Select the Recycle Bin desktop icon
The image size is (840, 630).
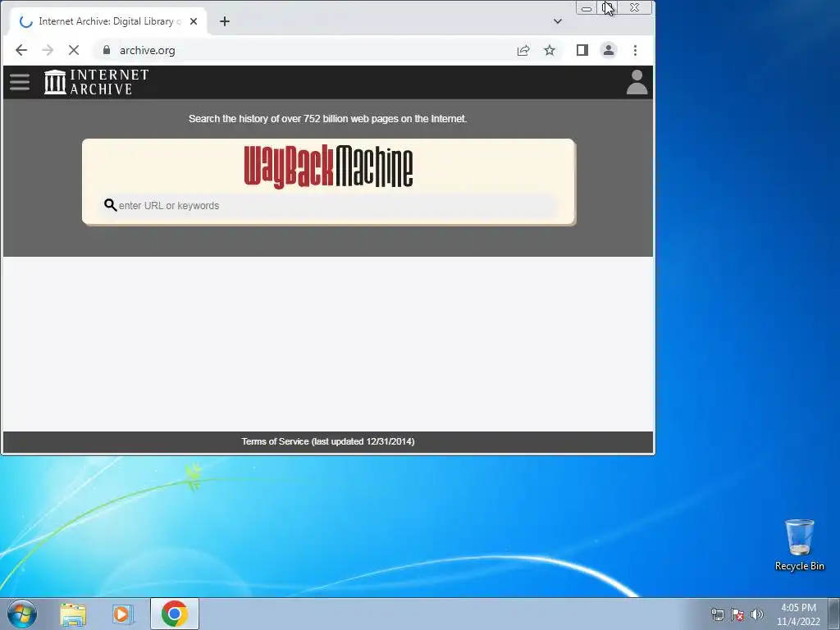tap(799, 545)
